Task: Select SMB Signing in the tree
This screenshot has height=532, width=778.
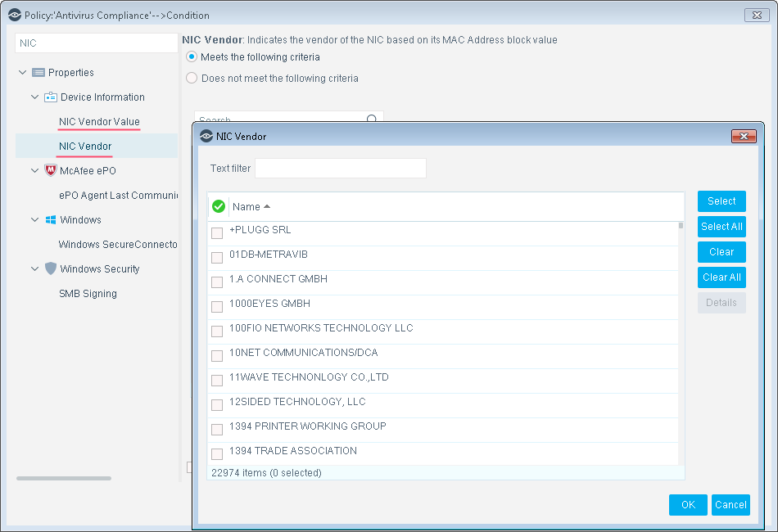Action: tap(88, 294)
